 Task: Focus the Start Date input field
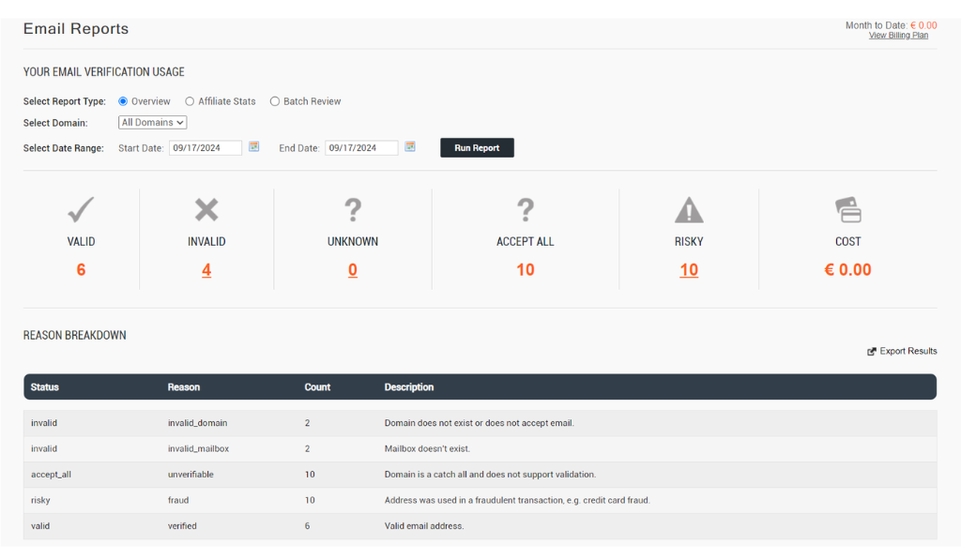click(x=206, y=147)
